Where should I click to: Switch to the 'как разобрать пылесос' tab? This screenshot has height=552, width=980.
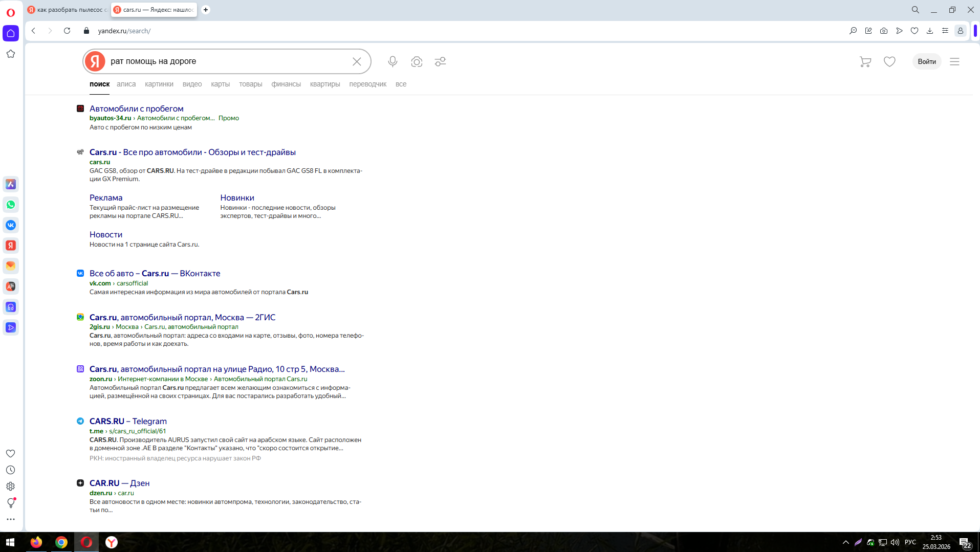coord(67,10)
